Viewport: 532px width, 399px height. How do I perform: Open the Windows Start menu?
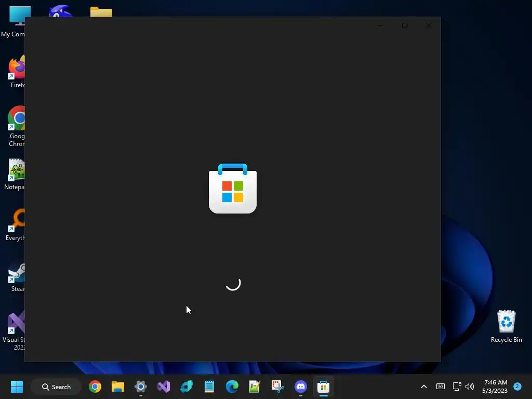tap(17, 387)
